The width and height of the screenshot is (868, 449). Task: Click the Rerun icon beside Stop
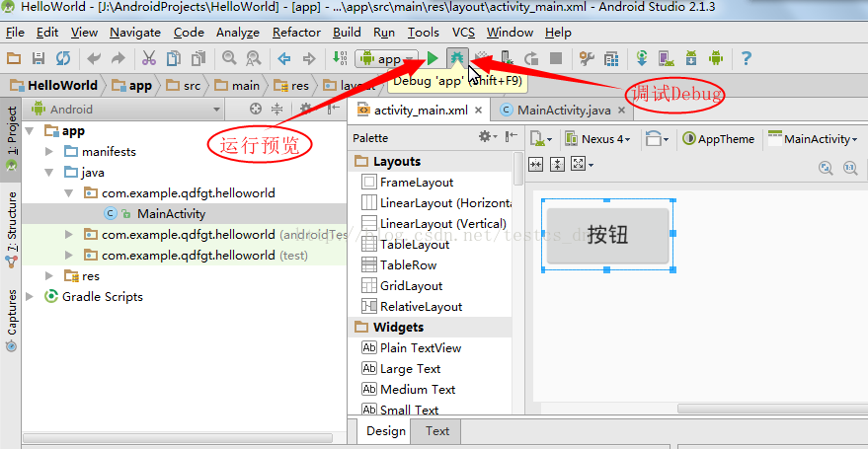pyautogui.click(x=531, y=58)
